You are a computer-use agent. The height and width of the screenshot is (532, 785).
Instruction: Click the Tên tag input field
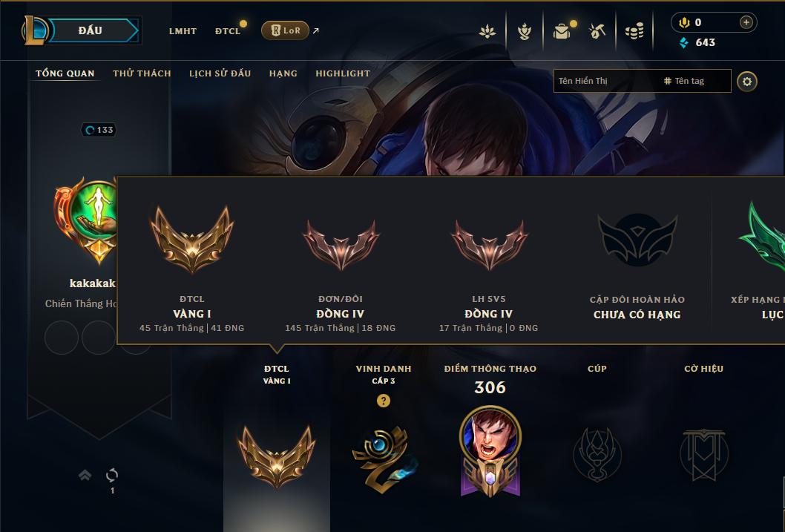(696, 81)
